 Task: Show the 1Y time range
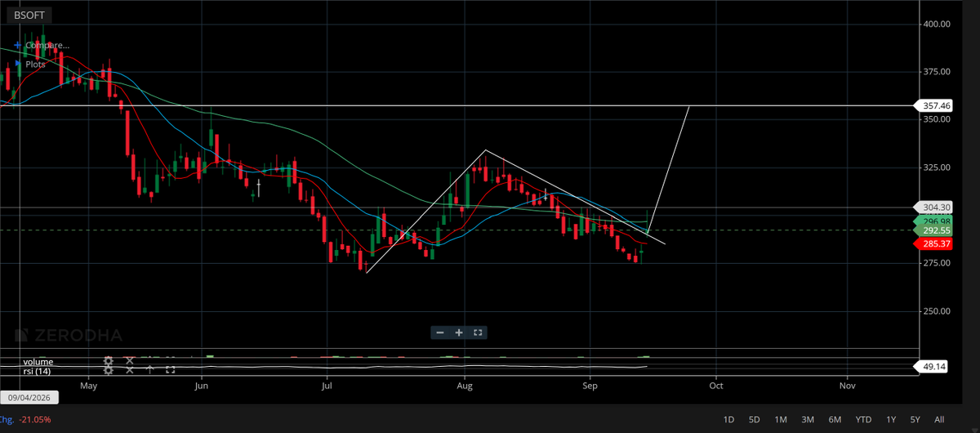tap(891, 419)
